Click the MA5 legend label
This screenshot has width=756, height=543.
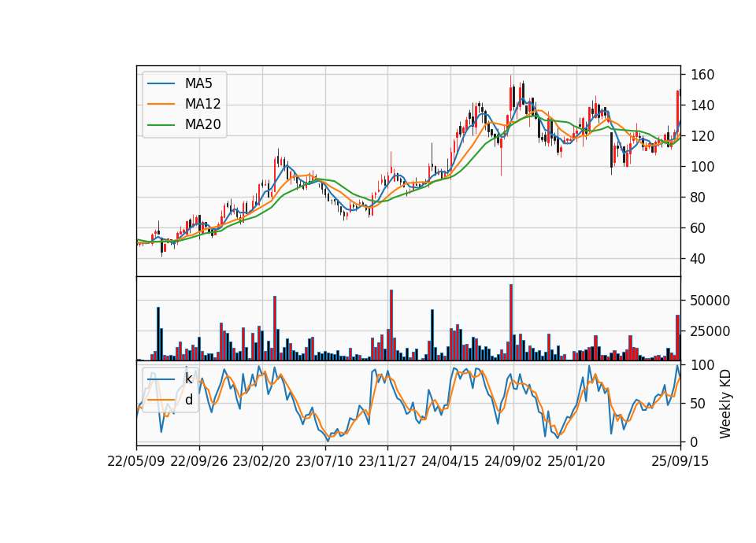coord(198,83)
